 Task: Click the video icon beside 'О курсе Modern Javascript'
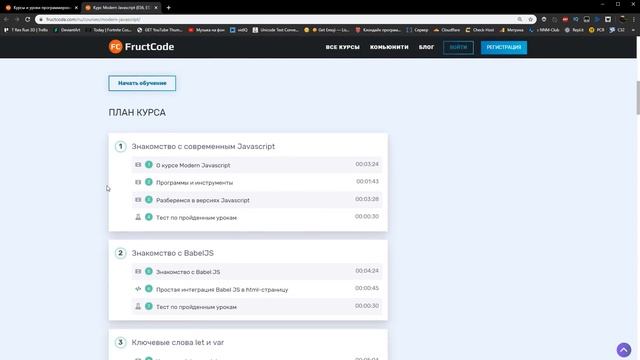[138, 165]
